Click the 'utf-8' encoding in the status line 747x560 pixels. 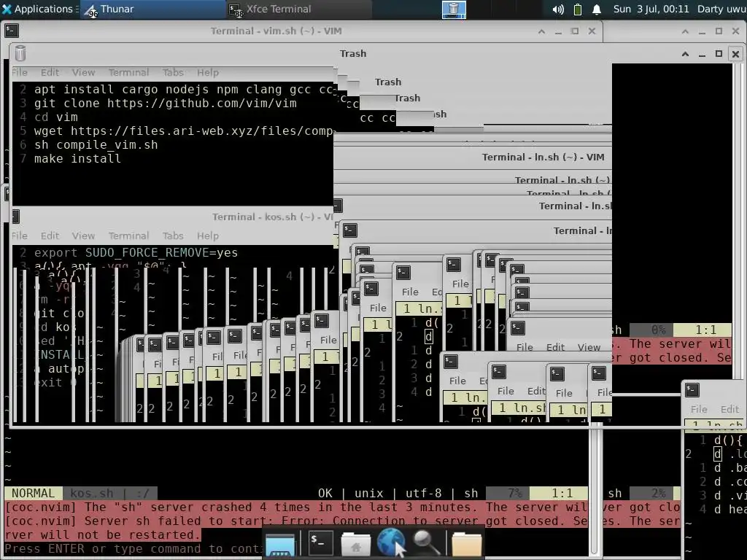(x=424, y=494)
